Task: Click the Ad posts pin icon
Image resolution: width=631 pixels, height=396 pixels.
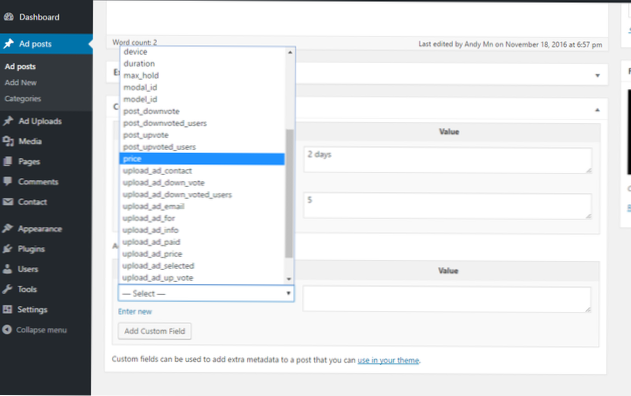Action: tap(8, 44)
